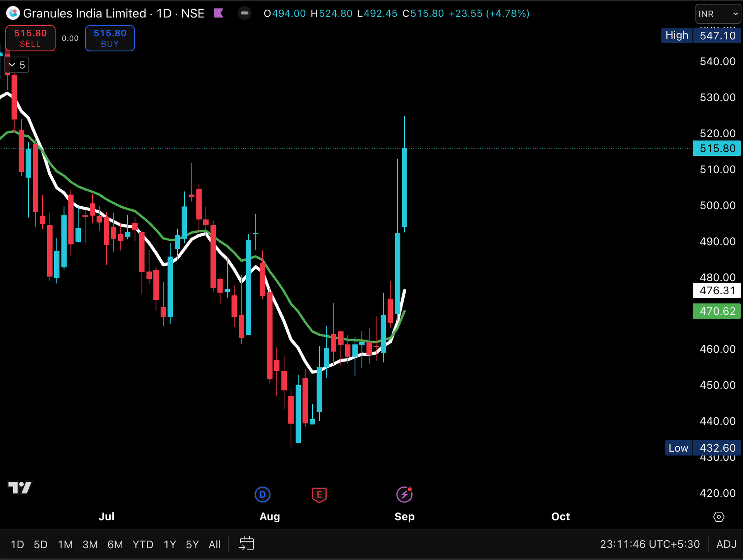The height and width of the screenshot is (560, 743).
Task: Click the 540.00 price axis label
Action: coord(717,61)
